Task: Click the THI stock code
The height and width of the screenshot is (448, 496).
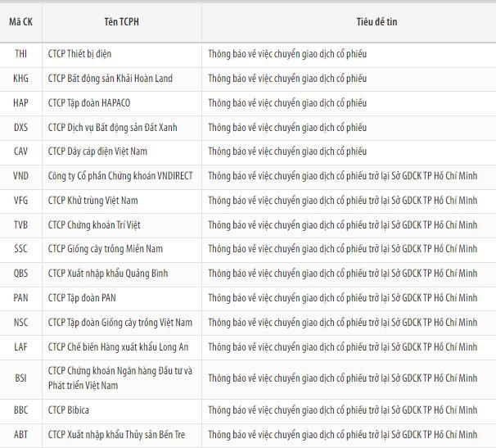Action: (20, 54)
